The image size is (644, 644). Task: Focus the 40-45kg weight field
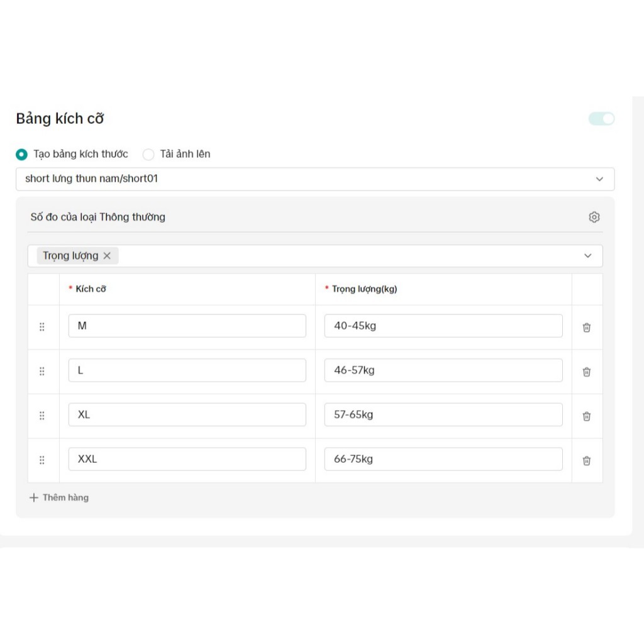[x=443, y=326]
